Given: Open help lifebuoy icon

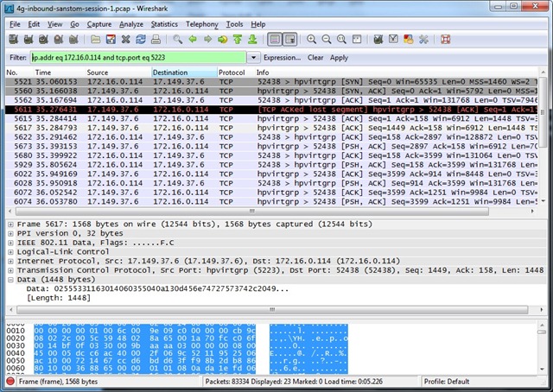Looking at the screenshot, I should (446, 39).
